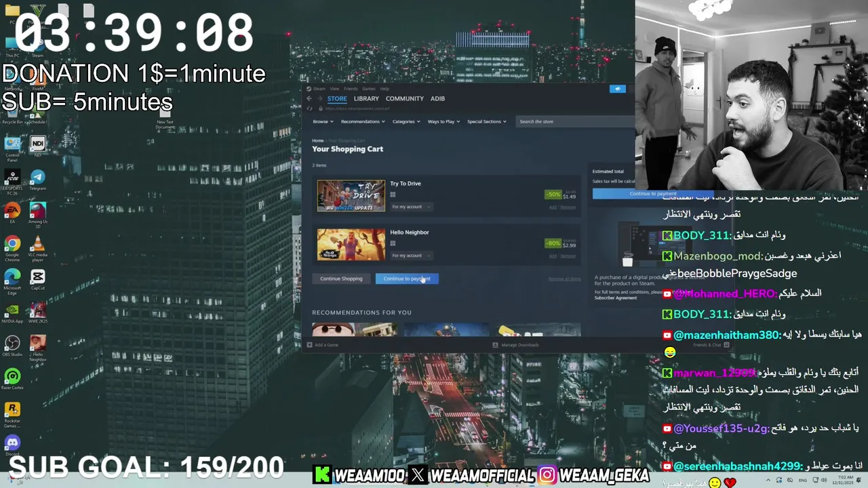Open the NVIDIA App shortcut
Viewport: 868px width, 488px height.
pyautogui.click(x=12, y=313)
